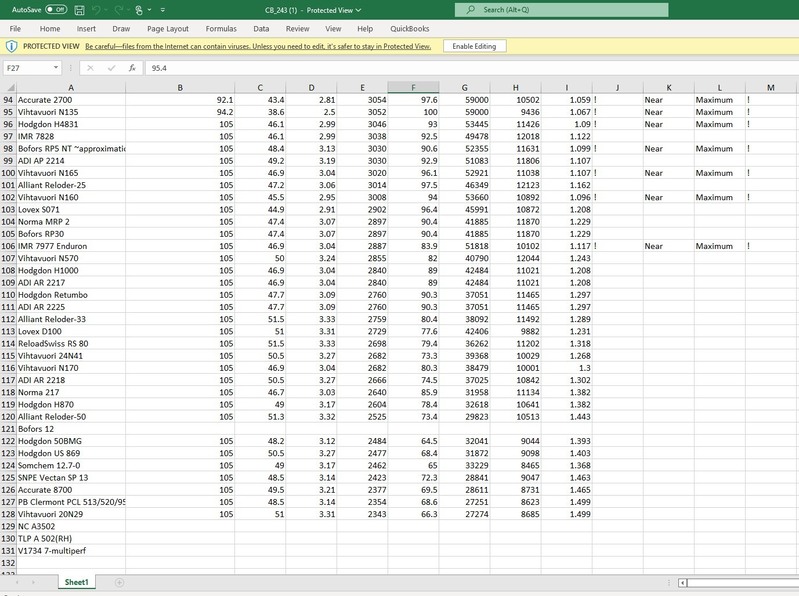Open the Formulas ribbon tab
The width and height of the screenshot is (799, 596).
coord(221,29)
